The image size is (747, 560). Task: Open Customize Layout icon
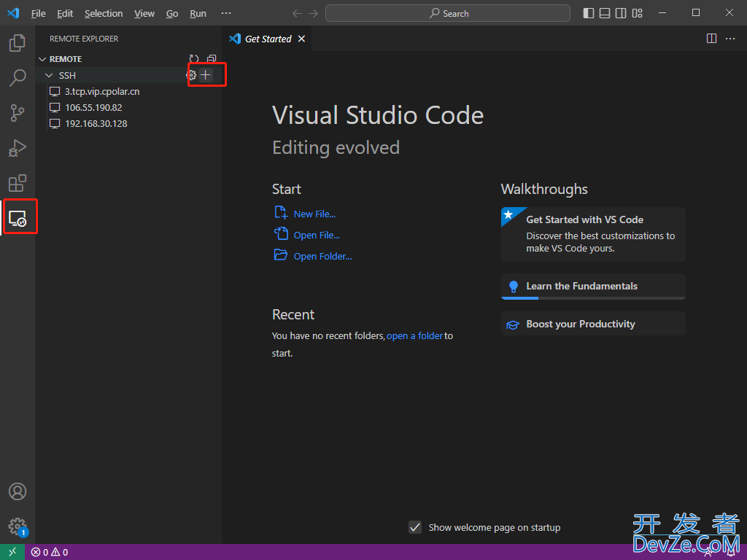637,13
